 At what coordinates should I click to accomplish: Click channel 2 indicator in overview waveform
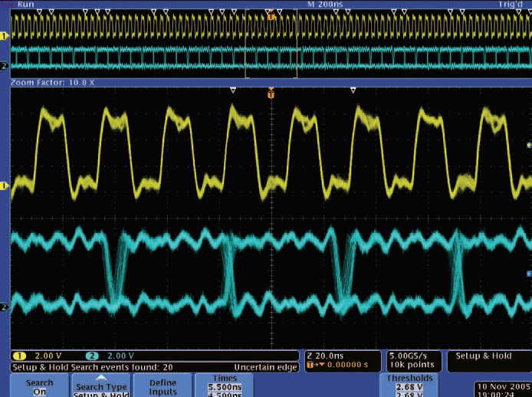click(4, 66)
